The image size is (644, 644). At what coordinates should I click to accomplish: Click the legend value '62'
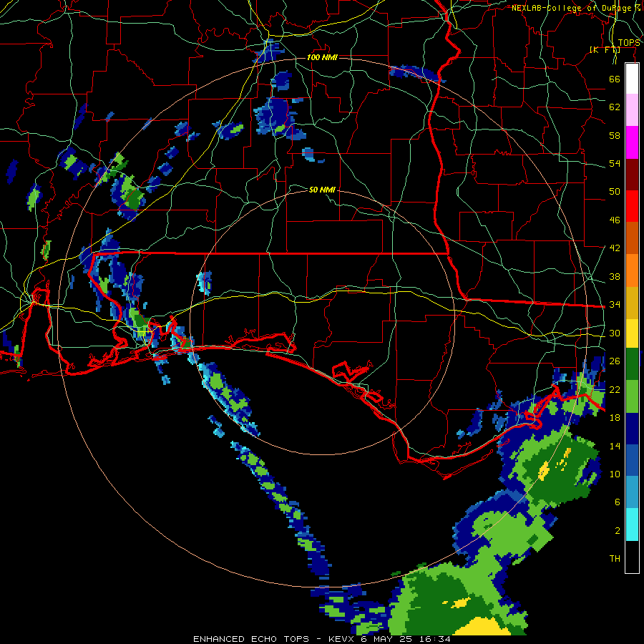point(615,107)
